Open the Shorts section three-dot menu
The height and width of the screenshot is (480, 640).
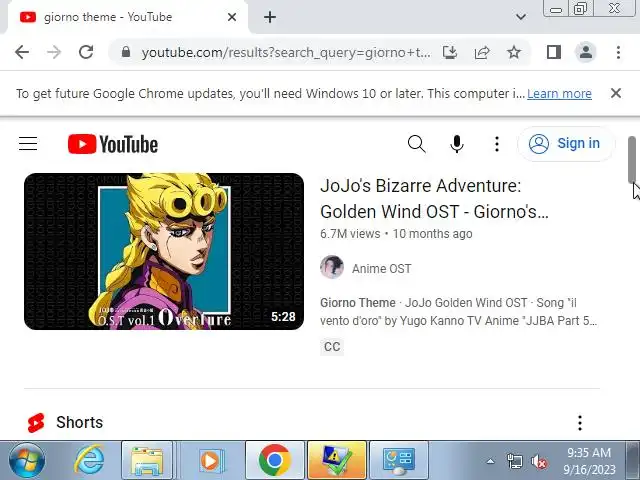[x=580, y=423]
